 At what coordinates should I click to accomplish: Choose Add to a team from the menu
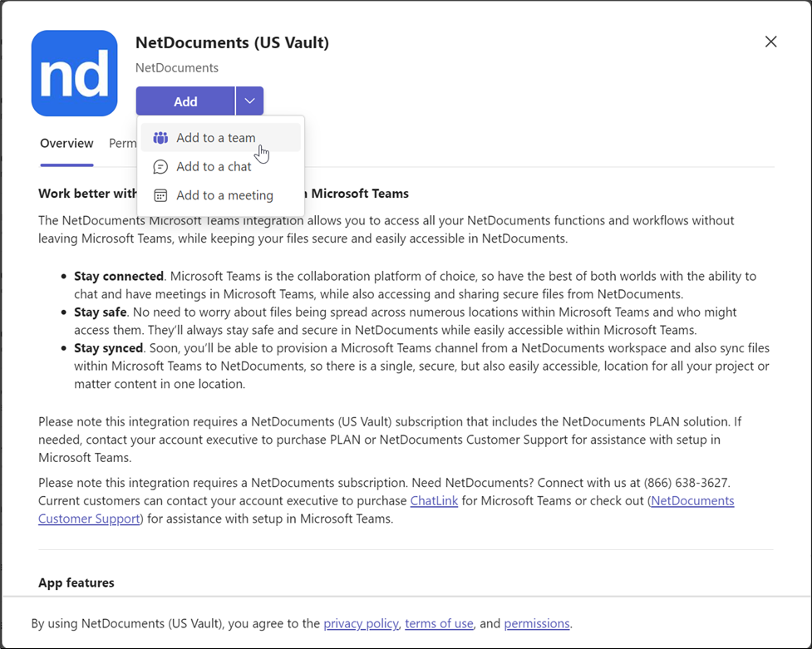[x=216, y=137]
